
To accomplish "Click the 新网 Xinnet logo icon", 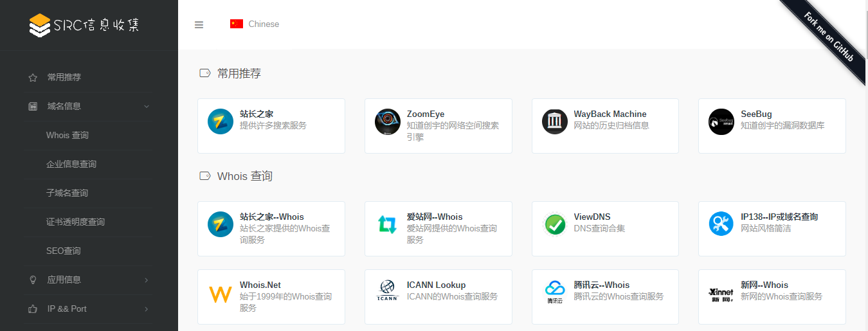I will click(721, 294).
